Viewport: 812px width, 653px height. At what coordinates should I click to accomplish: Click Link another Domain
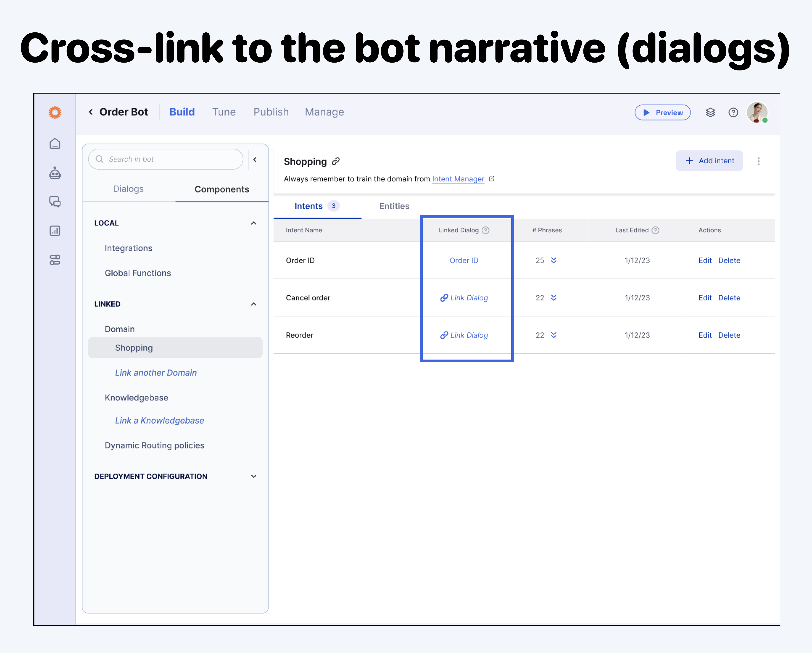[156, 373]
